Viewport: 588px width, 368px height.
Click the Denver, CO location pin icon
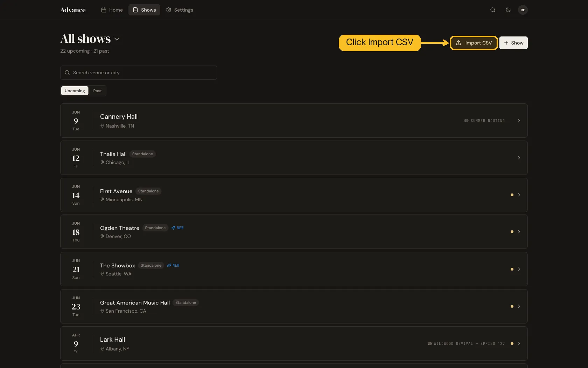tap(102, 236)
